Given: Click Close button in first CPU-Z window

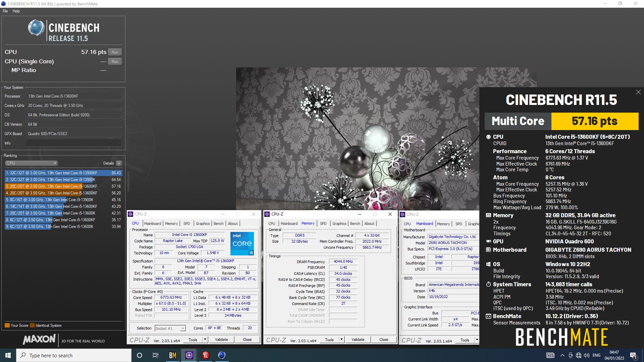Looking at the screenshot, I should [247, 340].
